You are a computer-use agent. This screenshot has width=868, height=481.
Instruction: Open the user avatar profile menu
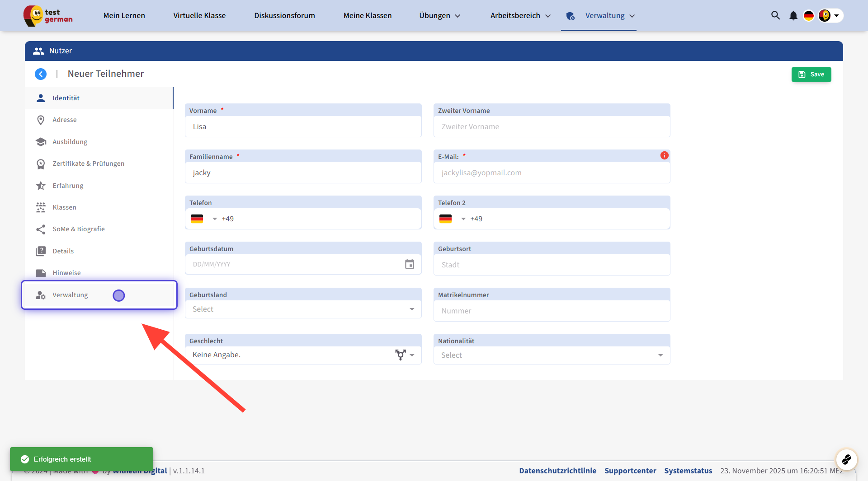[x=830, y=16]
